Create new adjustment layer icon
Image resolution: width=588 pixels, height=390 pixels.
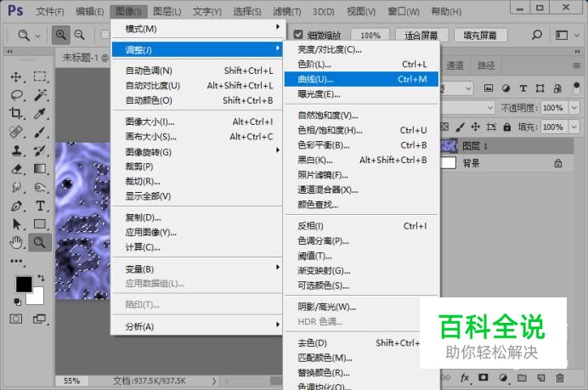[503, 378]
